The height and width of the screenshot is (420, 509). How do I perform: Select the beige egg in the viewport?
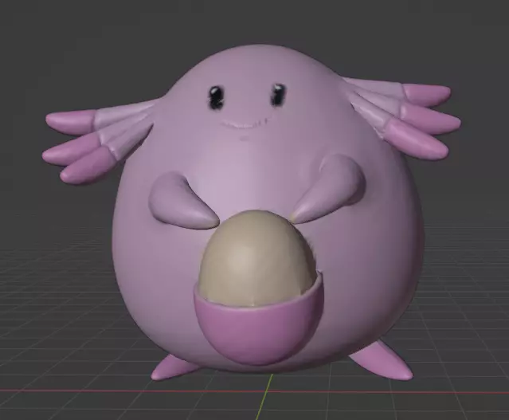[x=258, y=257]
